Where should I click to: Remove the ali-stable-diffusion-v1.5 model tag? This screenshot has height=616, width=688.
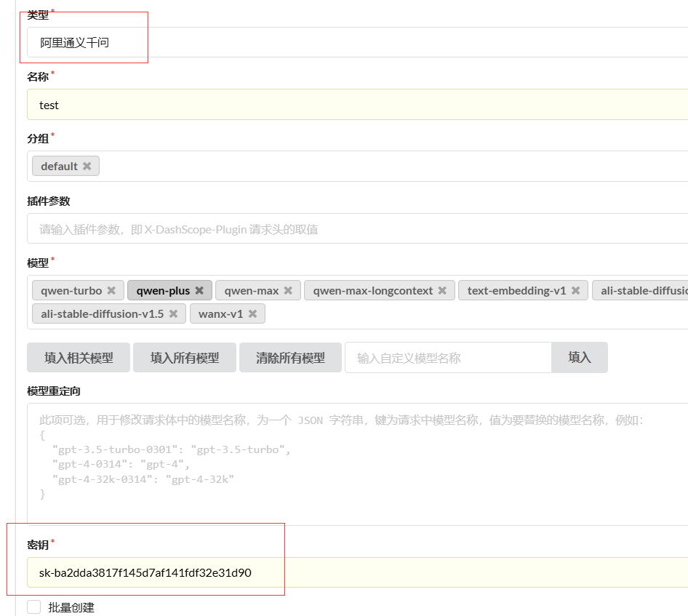click(173, 314)
